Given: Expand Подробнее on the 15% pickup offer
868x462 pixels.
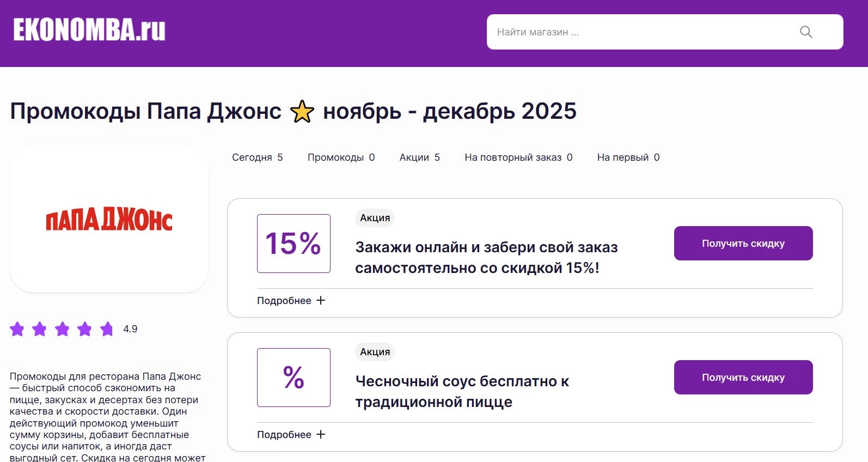Looking at the screenshot, I should (x=284, y=300).
